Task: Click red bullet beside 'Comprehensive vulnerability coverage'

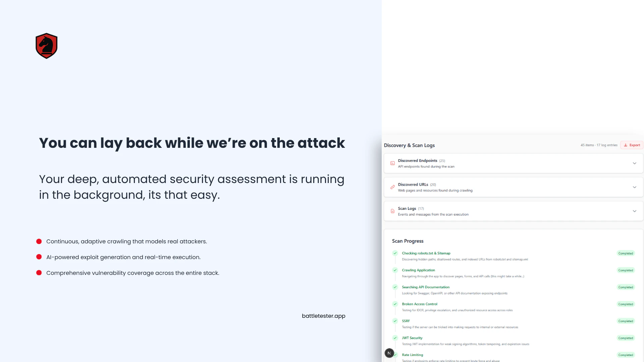Action: [39, 273]
